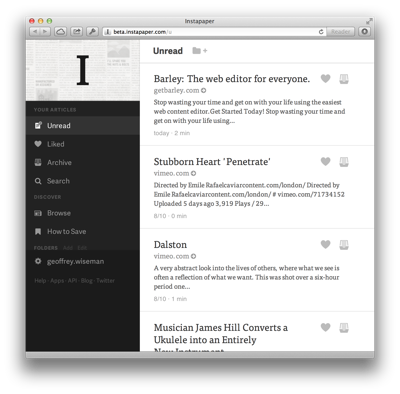Open the Blog link
The image size is (400, 394).
click(87, 281)
